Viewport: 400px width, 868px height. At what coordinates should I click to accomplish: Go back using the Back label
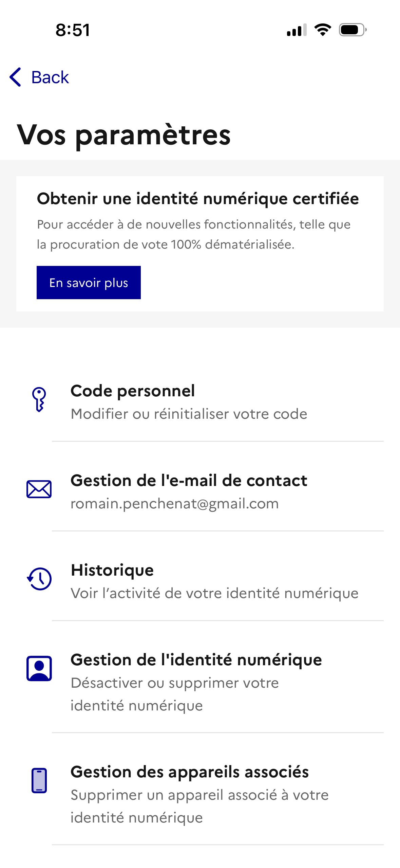tap(50, 77)
